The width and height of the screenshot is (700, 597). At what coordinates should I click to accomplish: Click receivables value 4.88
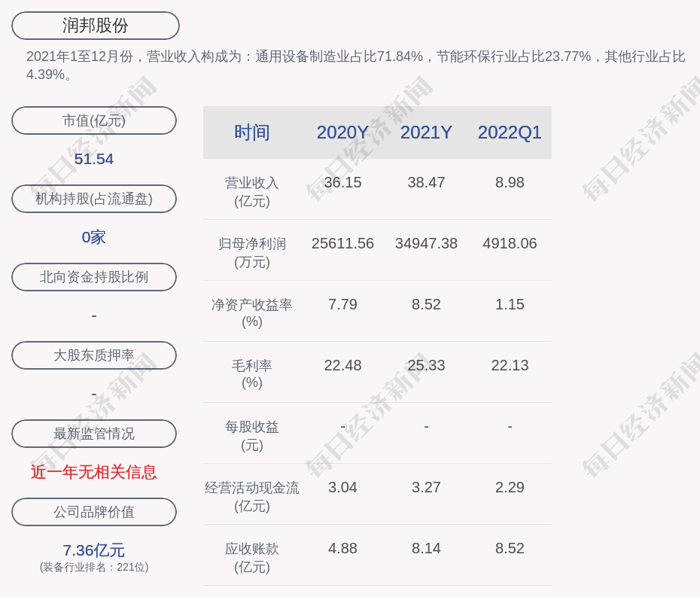[x=342, y=548]
